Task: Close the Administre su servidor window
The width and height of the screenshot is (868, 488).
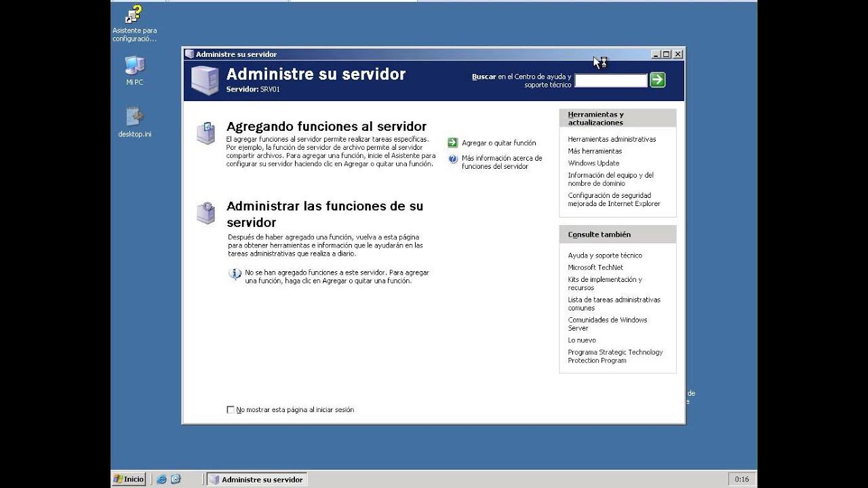Action: coord(678,54)
